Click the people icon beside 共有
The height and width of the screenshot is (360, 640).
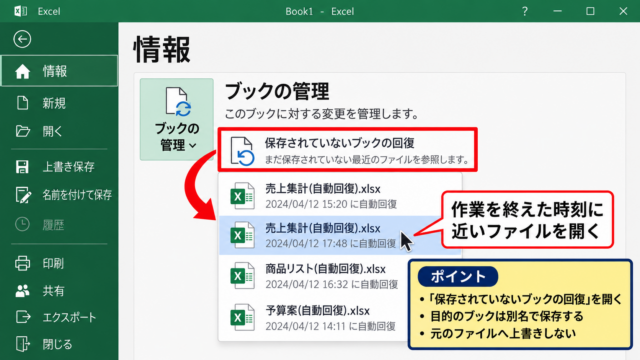pyautogui.click(x=22, y=291)
